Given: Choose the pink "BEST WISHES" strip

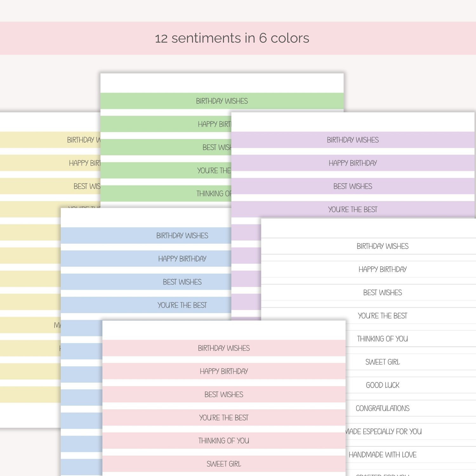Looking at the screenshot, I should click(x=224, y=394).
